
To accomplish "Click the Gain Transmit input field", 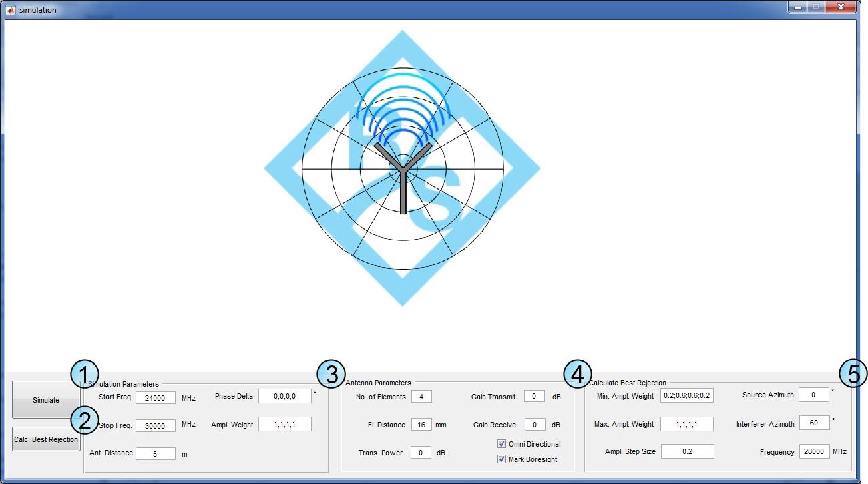I will pos(534,397).
